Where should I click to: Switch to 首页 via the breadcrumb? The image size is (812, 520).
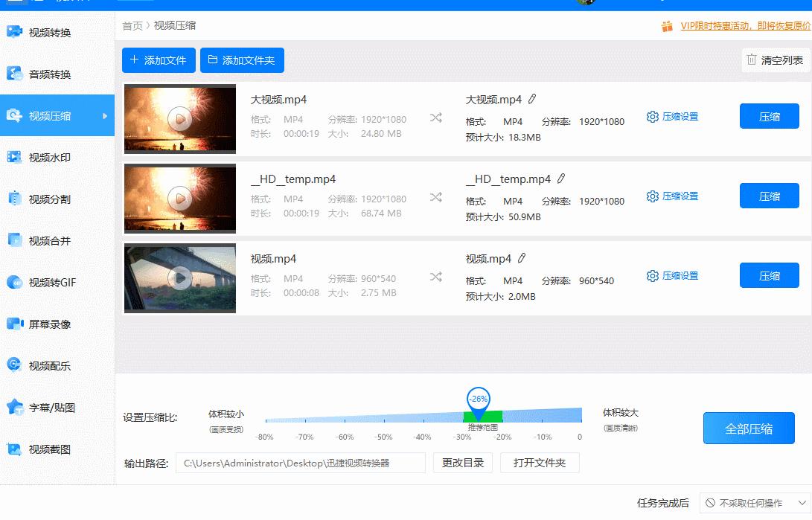coord(131,25)
